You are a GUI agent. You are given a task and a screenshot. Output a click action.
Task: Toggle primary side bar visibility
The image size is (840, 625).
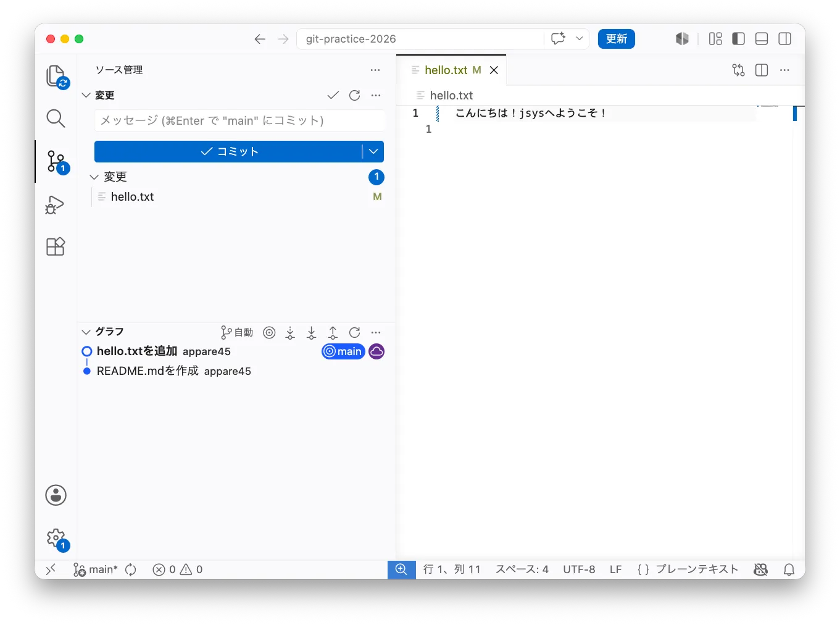(738, 39)
